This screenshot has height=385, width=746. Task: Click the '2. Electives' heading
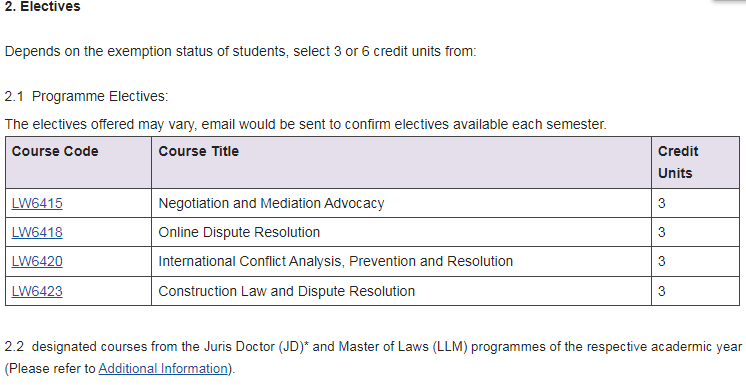click(43, 7)
